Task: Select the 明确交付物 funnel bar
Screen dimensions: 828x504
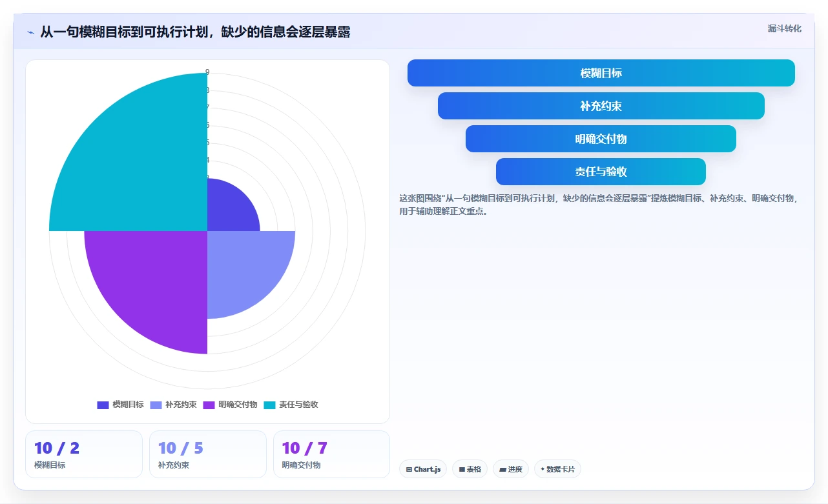Action: (x=601, y=139)
